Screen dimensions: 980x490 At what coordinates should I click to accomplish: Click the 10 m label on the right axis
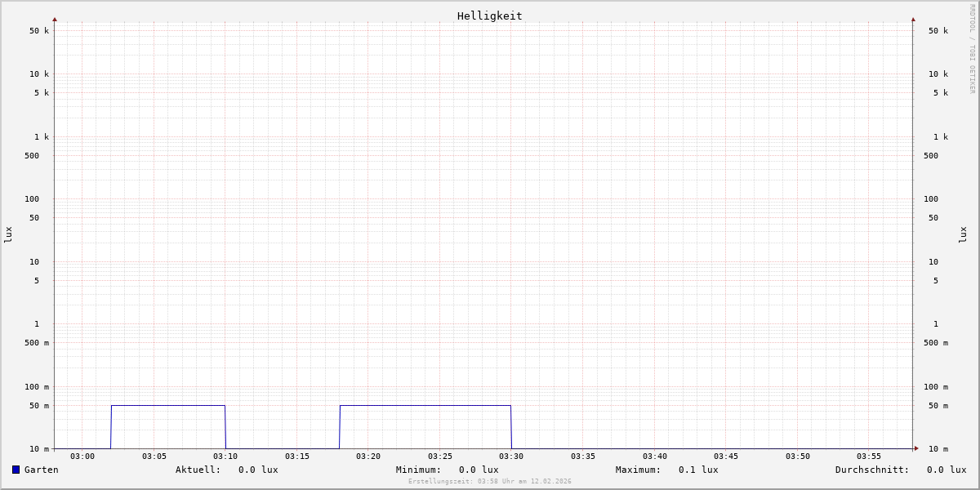point(938,449)
